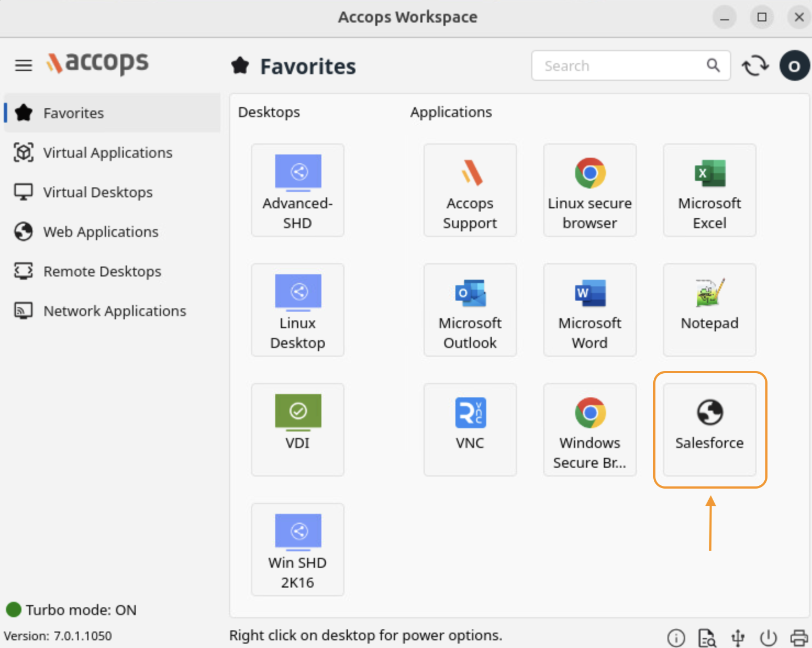
Task: Open the user profile avatar
Action: 794,66
